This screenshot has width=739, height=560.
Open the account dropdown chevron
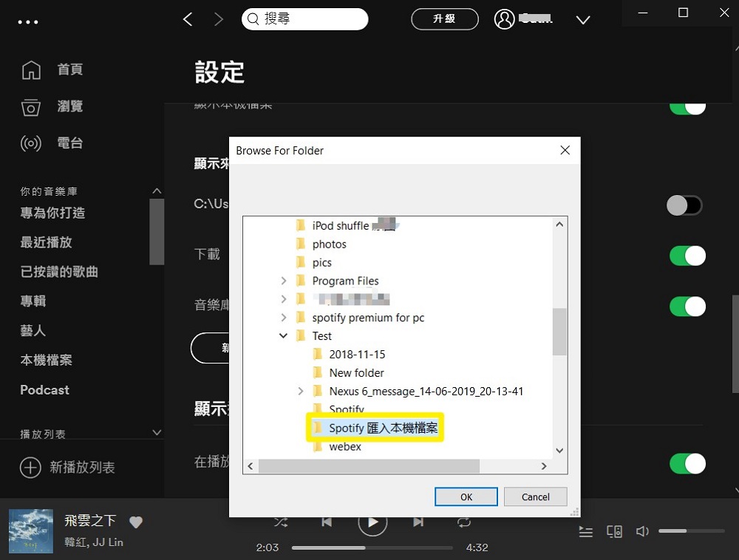pyautogui.click(x=583, y=20)
